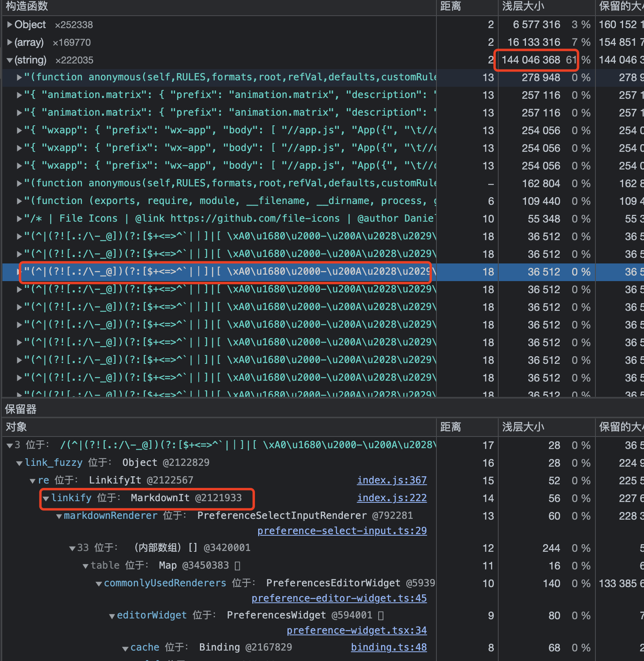Open the preference-editor-widget.ts:45 link

pos(339,598)
